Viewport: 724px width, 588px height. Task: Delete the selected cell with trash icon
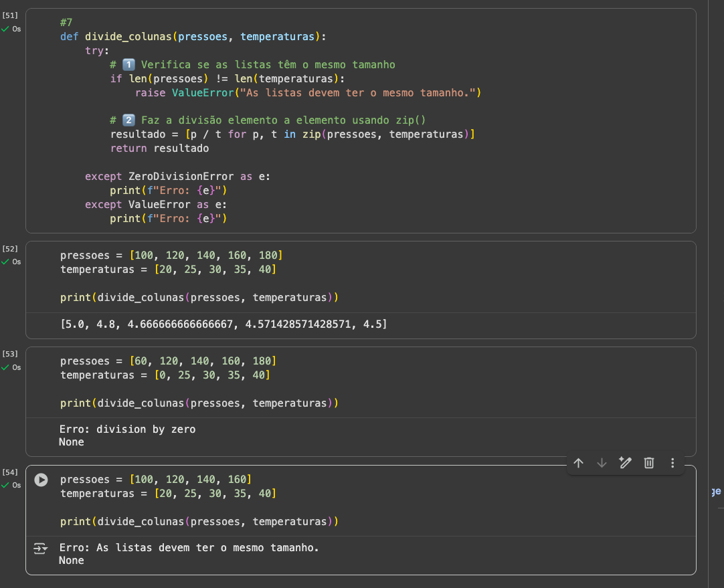point(648,463)
